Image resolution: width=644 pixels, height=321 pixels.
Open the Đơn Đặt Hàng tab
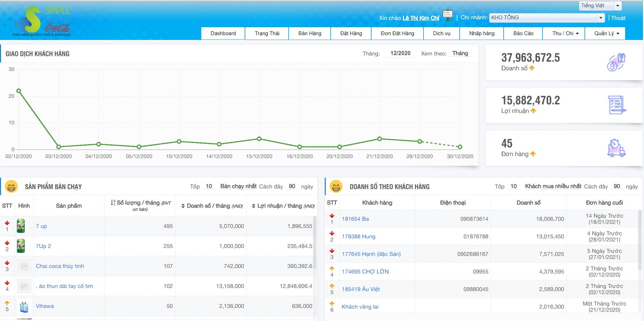pos(397,33)
